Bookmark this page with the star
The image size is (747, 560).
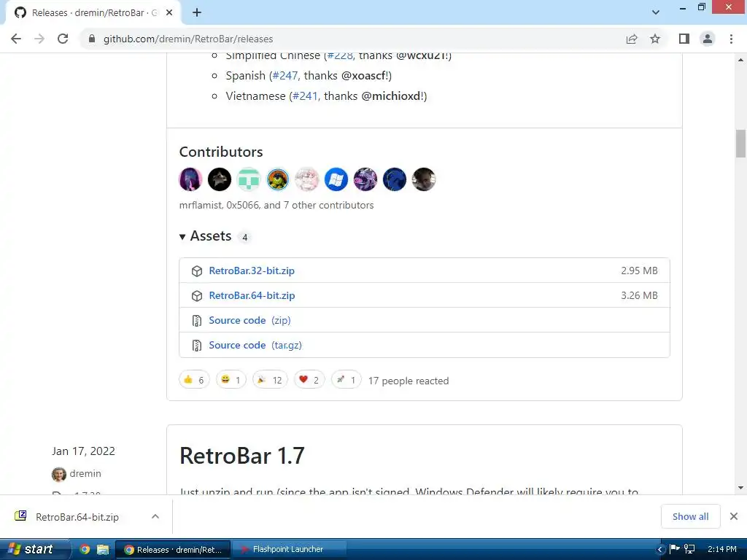point(655,39)
